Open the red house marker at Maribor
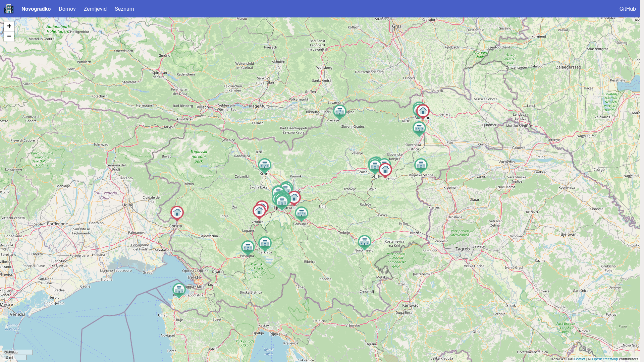The image size is (644, 362). [x=423, y=112]
